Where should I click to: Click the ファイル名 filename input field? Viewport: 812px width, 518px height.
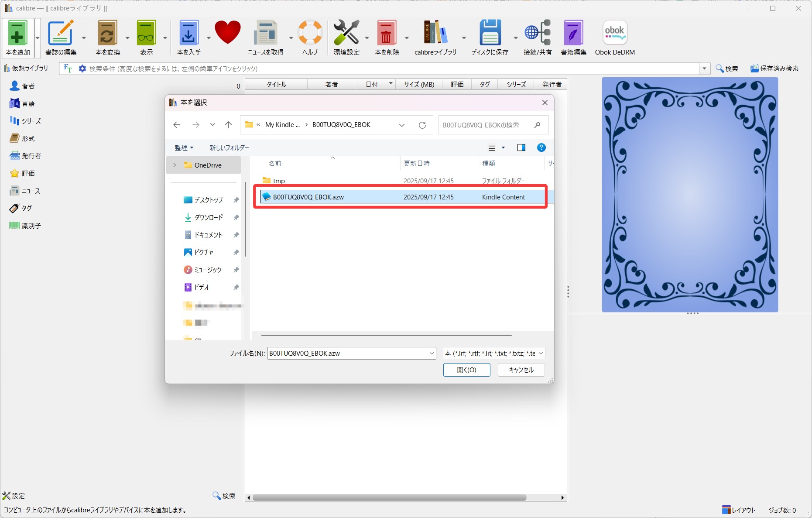(347, 353)
